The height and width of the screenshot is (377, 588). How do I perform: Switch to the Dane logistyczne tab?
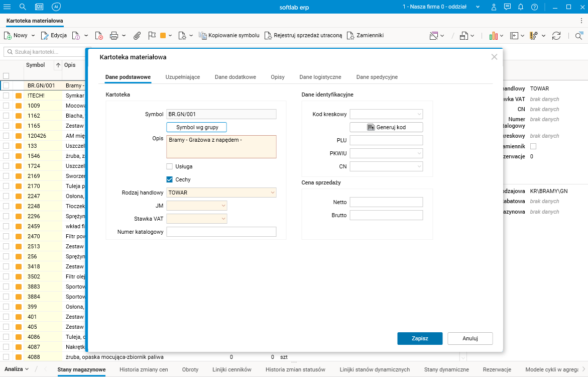[320, 77]
